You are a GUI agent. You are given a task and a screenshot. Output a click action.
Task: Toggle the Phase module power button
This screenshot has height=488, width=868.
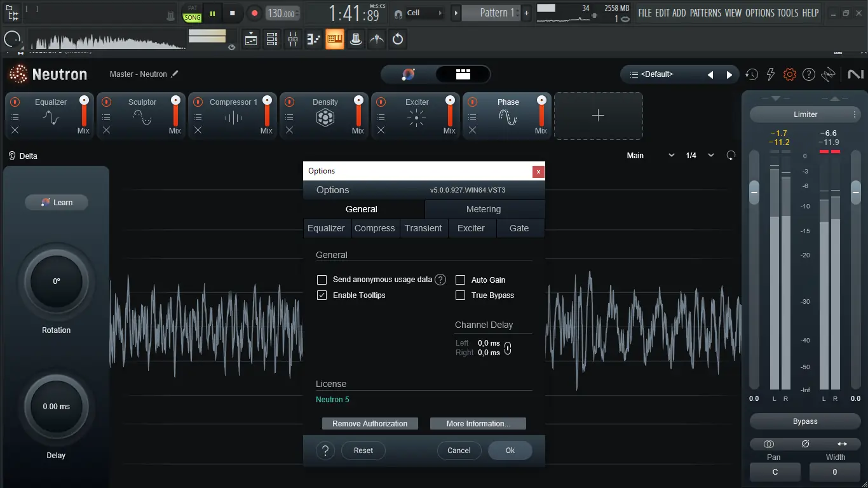click(x=472, y=102)
